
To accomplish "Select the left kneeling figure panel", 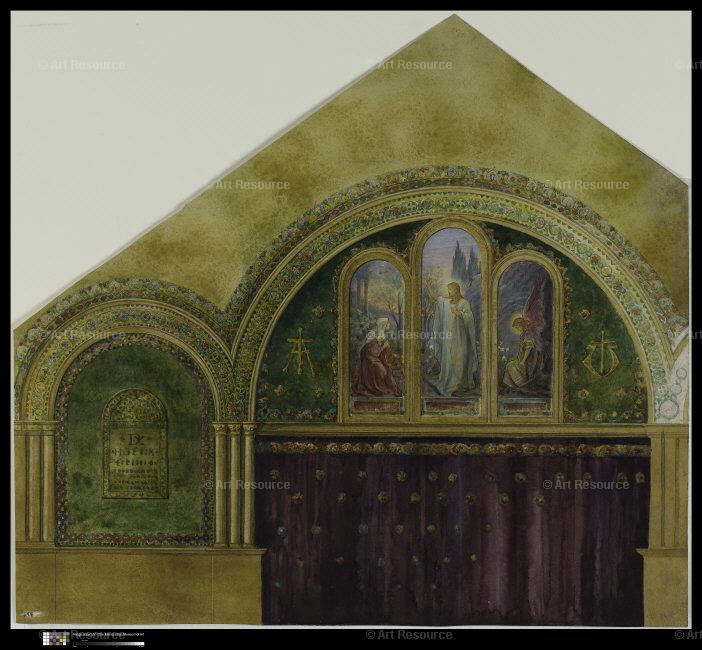I will 377,336.
